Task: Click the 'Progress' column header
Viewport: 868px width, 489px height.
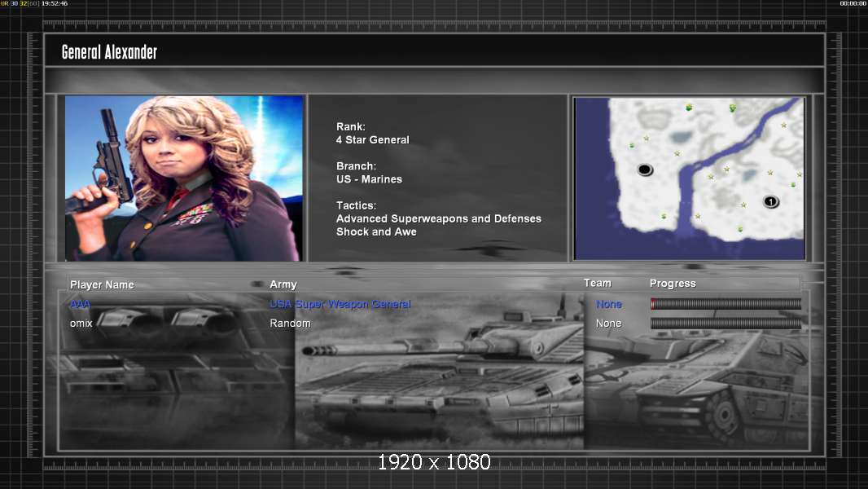Action: tap(673, 284)
